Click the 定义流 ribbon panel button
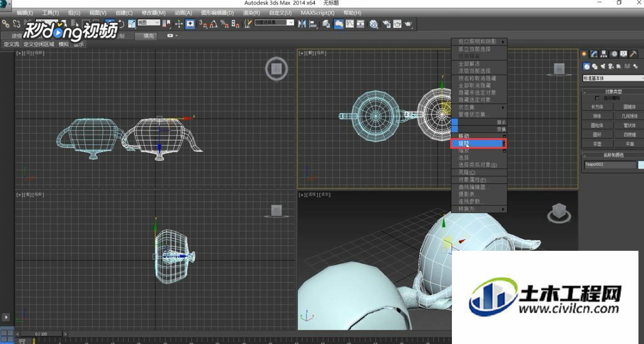 (12, 44)
